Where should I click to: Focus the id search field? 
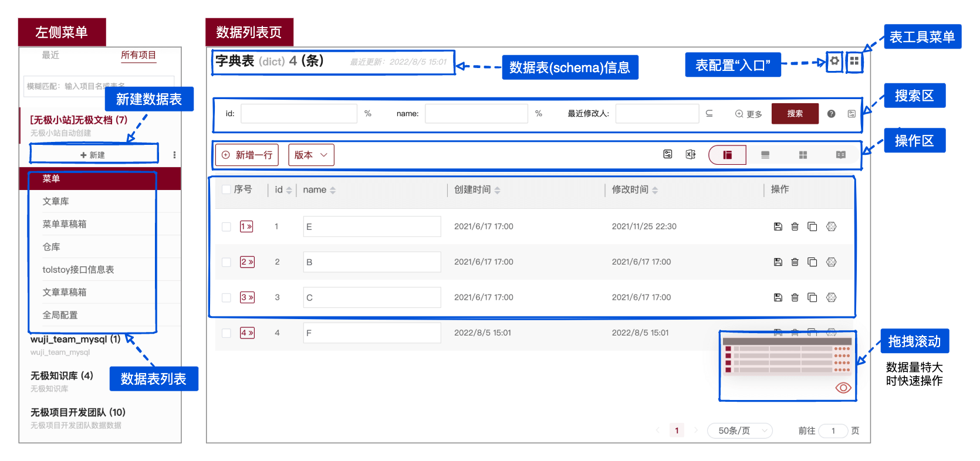point(299,114)
